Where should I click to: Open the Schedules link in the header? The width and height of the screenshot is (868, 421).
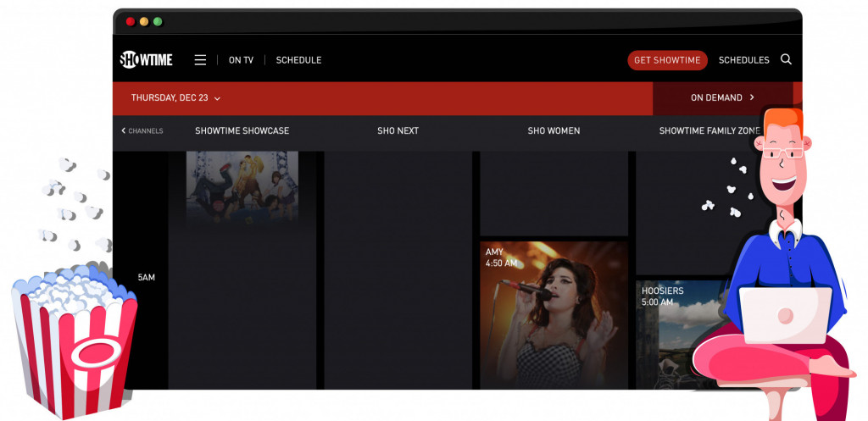[x=743, y=60]
